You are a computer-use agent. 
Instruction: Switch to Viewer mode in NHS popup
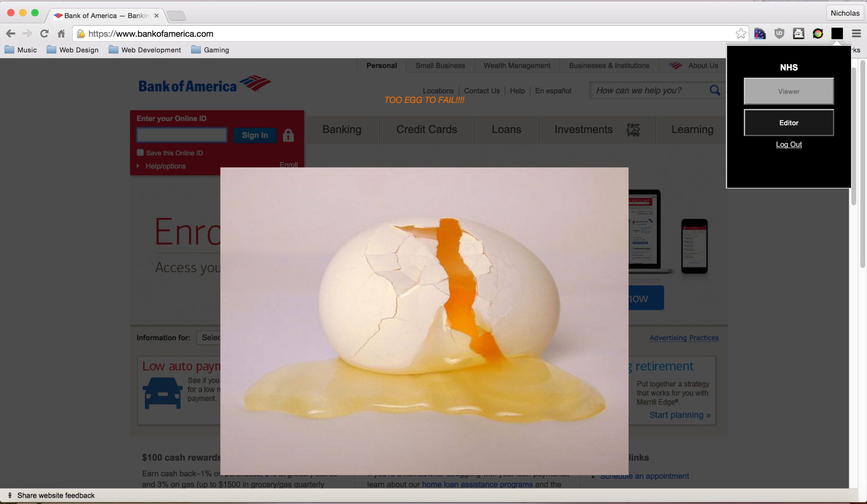[788, 91]
